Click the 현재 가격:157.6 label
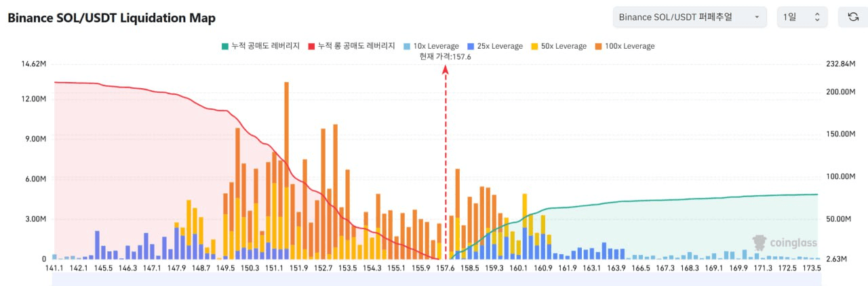868x286 pixels. 446,57
